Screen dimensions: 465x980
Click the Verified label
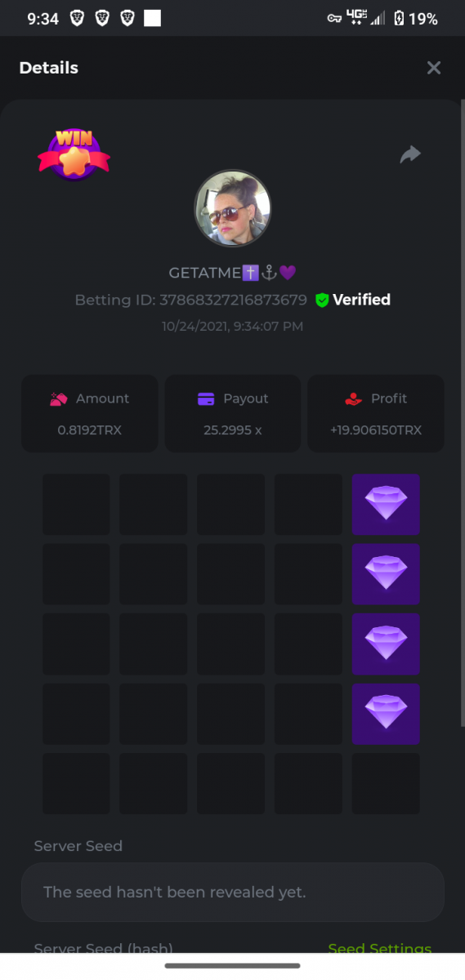(361, 300)
